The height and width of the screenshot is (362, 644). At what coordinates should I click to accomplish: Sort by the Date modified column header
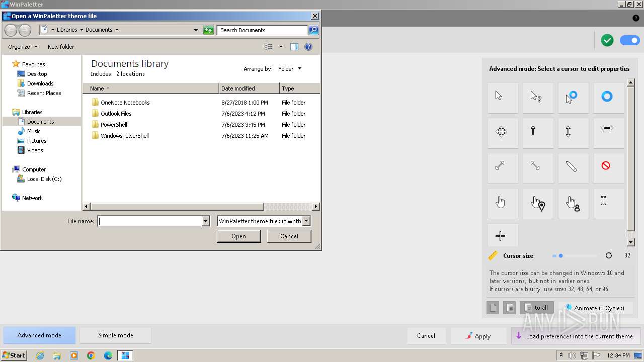(x=249, y=88)
